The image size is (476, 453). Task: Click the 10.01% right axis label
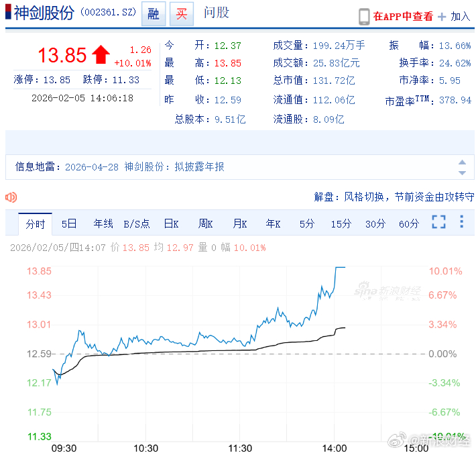coord(445,271)
